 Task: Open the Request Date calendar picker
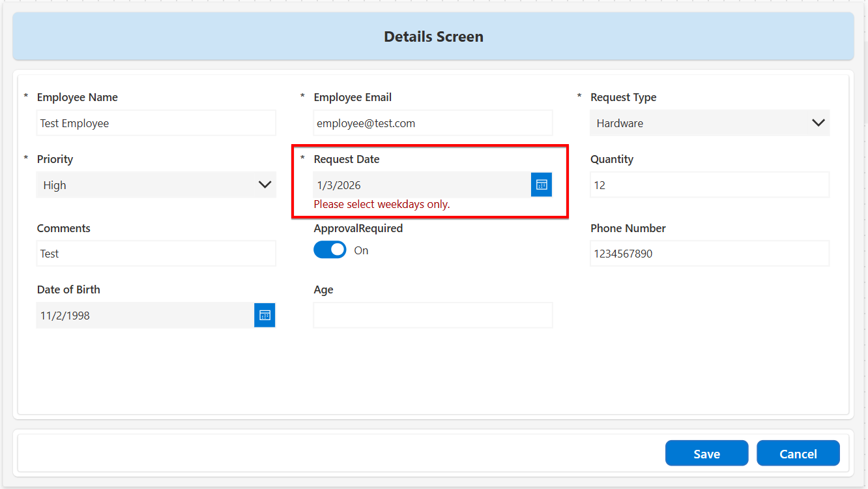click(541, 185)
